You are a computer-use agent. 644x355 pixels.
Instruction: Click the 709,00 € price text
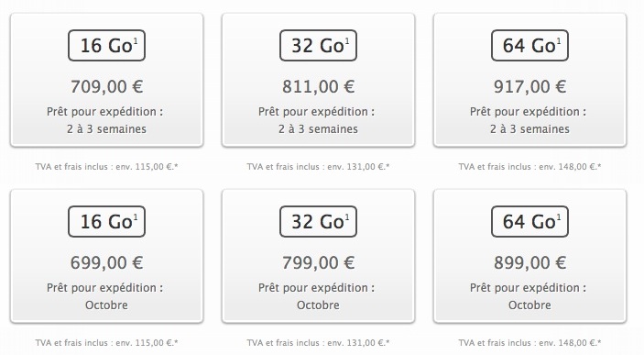(107, 87)
